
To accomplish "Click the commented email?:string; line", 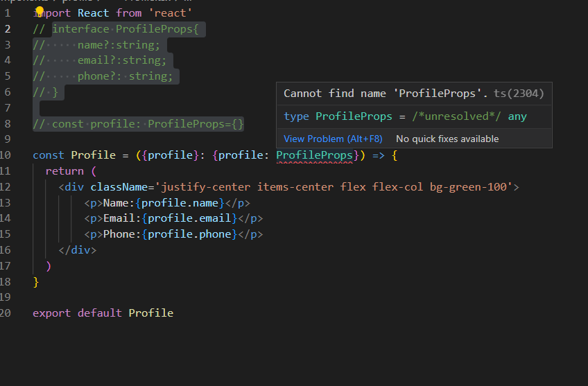I will click(99, 60).
